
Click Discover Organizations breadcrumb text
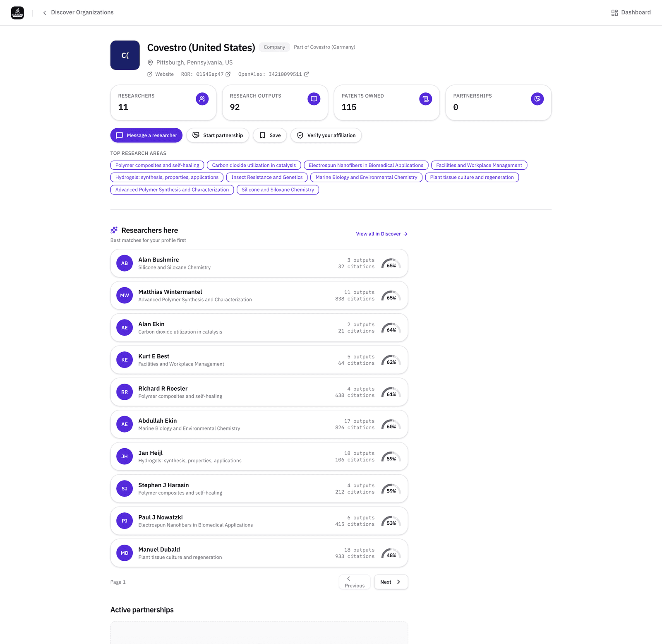82,12
